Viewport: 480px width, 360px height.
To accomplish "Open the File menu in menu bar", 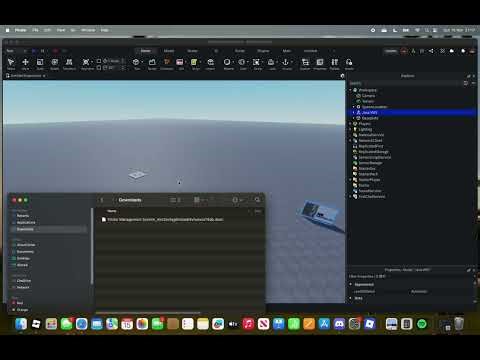I will point(35,30).
